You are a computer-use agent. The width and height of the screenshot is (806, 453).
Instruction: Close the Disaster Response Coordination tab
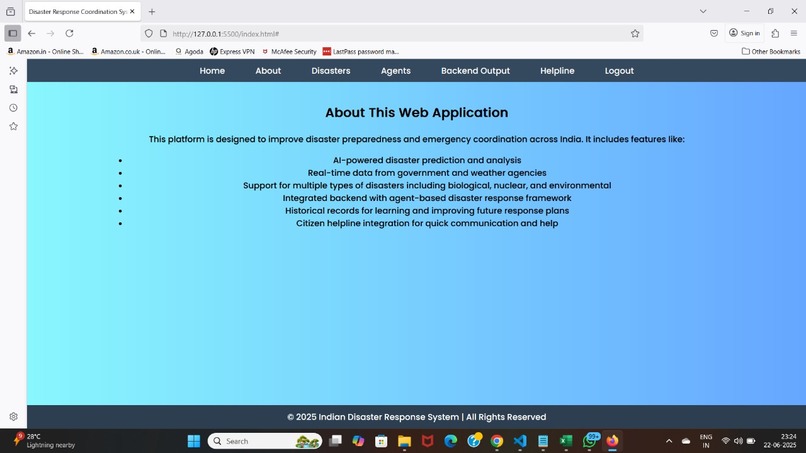tap(132, 11)
